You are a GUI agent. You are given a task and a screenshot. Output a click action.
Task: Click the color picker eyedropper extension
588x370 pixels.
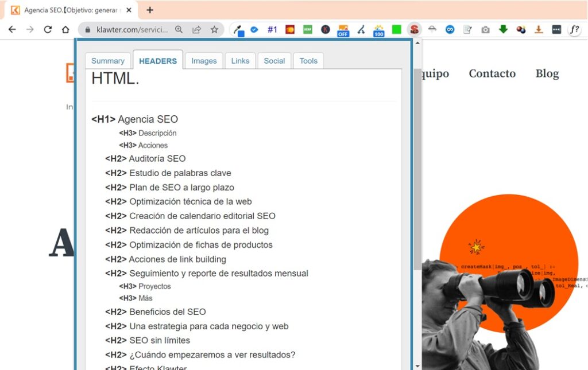click(238, 30)
